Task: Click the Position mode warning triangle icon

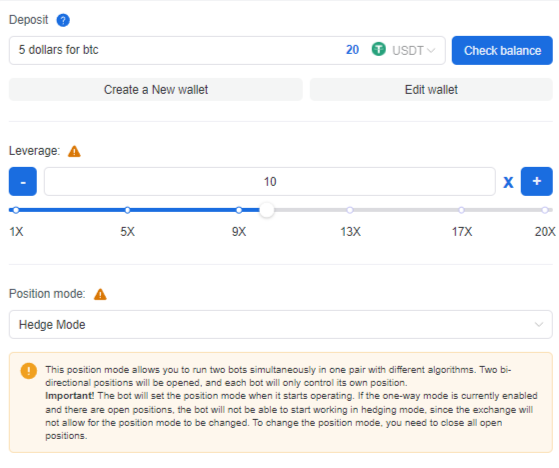Action: [x=100, y=294]
